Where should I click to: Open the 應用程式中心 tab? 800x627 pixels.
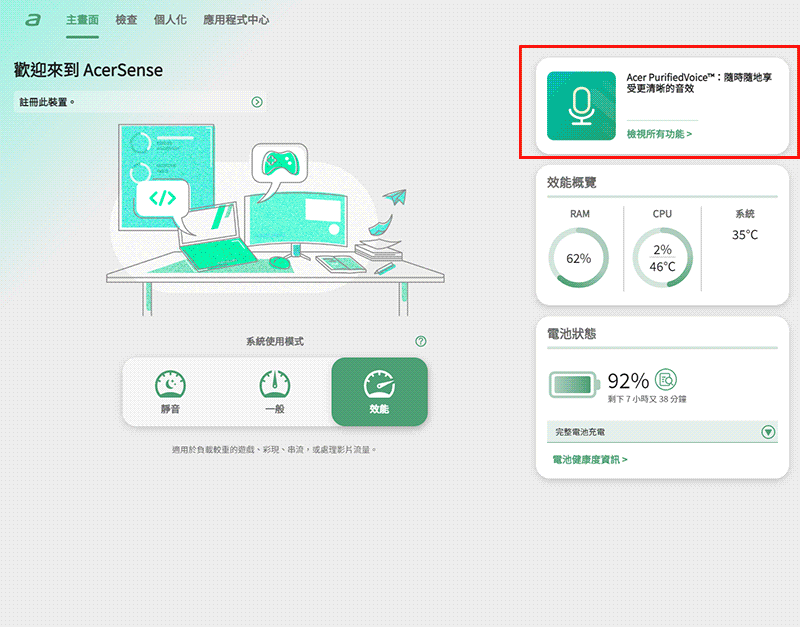236,20
